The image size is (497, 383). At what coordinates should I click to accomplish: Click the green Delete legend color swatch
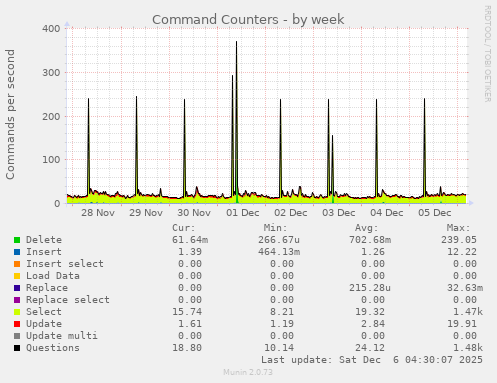17,240
